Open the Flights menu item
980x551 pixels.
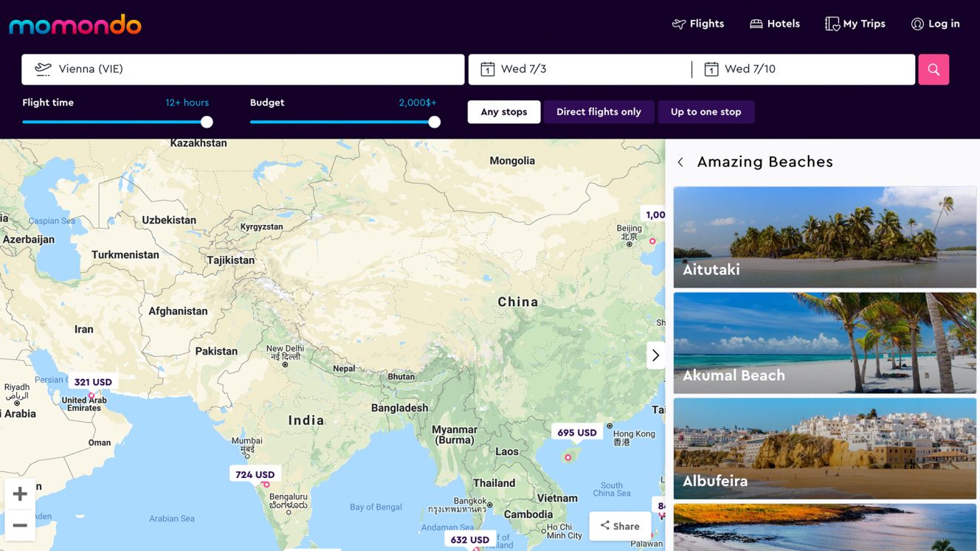pyautogui.click(x=698, y=24)
